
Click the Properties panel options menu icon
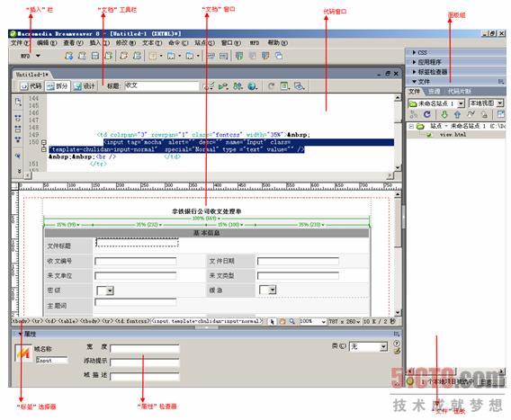[x=396, y=334]
